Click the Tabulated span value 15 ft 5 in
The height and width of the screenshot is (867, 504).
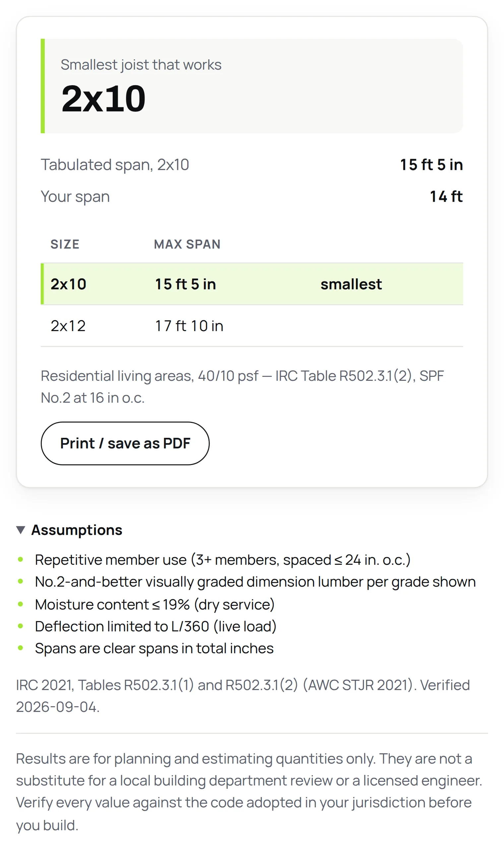coord(431,165)
